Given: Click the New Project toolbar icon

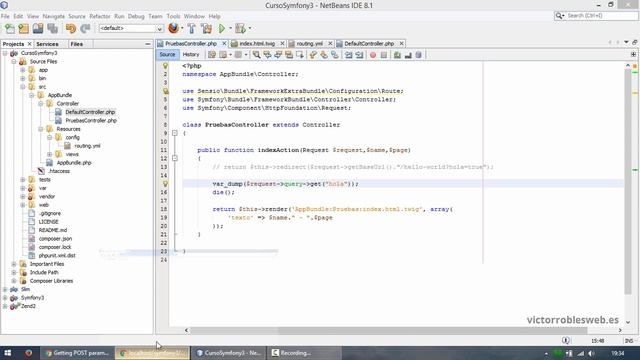Looking at the screenshot, I should [24, 28].
